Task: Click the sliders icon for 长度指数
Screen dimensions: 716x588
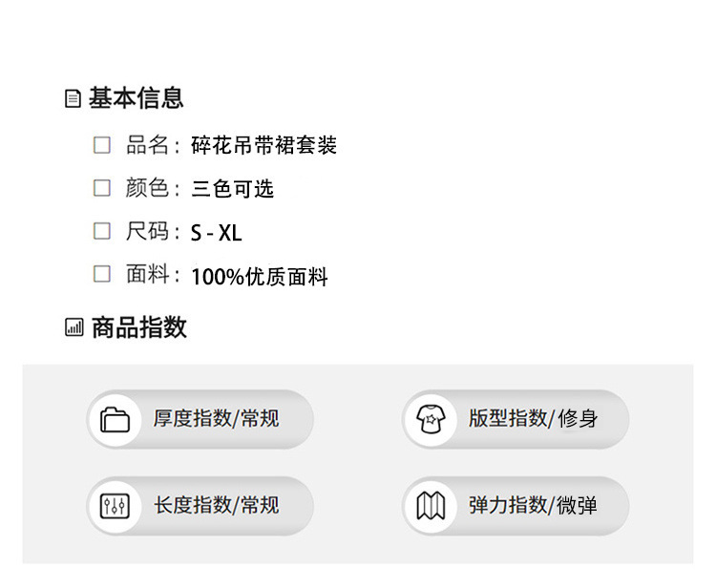Action: tap(115, 506)
